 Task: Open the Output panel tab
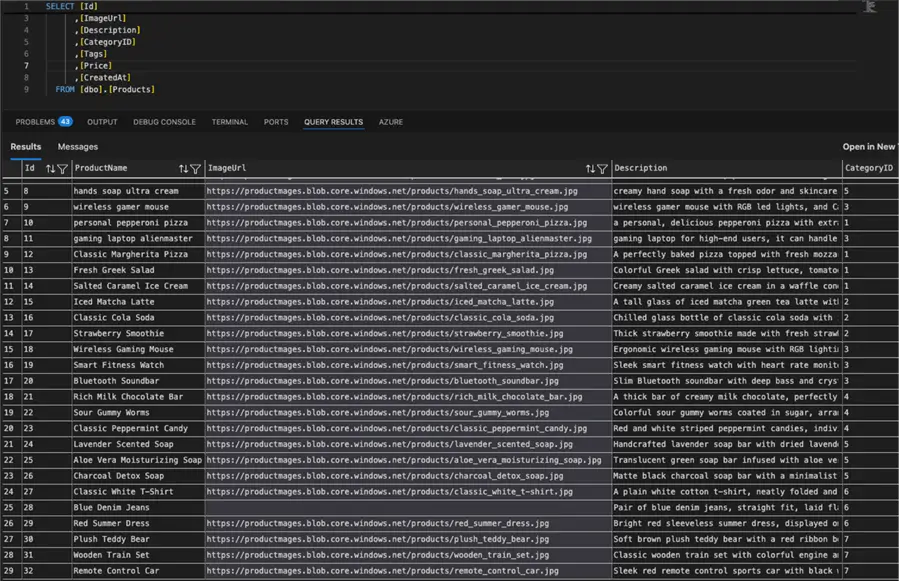pos(102,122)
